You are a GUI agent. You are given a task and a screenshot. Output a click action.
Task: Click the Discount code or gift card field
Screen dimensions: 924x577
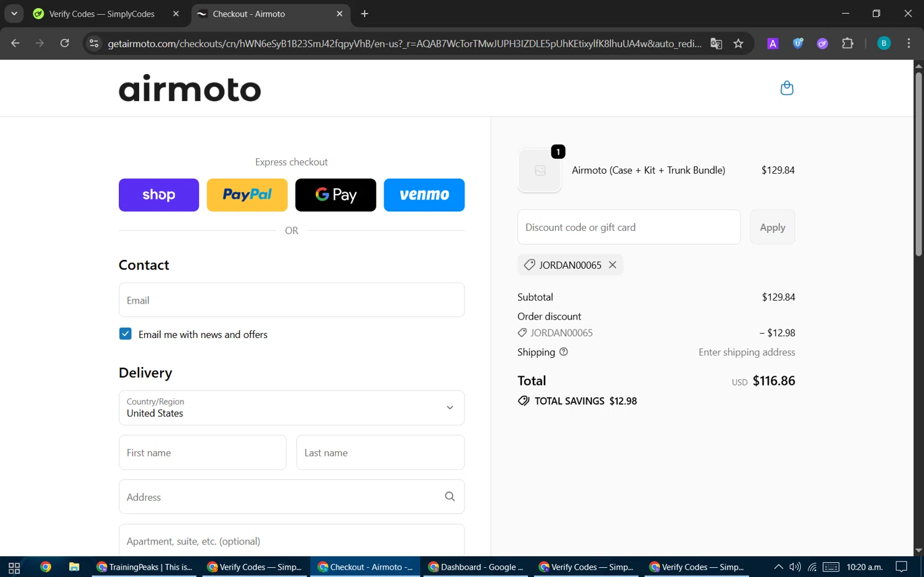629,227
